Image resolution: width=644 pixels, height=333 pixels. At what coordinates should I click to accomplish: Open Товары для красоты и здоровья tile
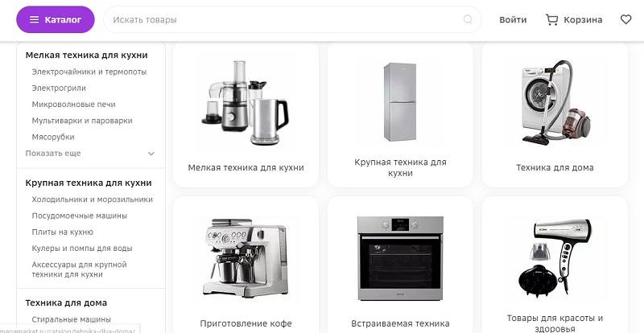(x=555, y=265)
